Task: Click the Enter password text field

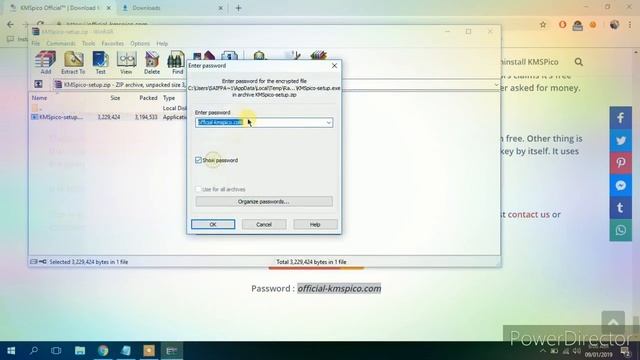Action: click(264, 122)
